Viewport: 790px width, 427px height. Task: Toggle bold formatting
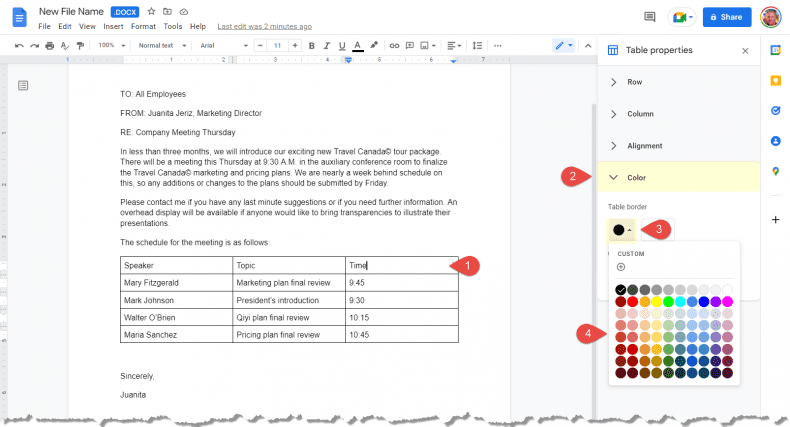point(312,45)
